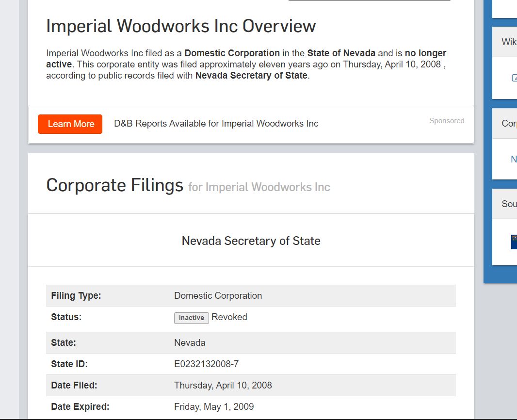
Task: Click the Date Filed value in the table
Action: pyautogui.click(x=223, y=386)
